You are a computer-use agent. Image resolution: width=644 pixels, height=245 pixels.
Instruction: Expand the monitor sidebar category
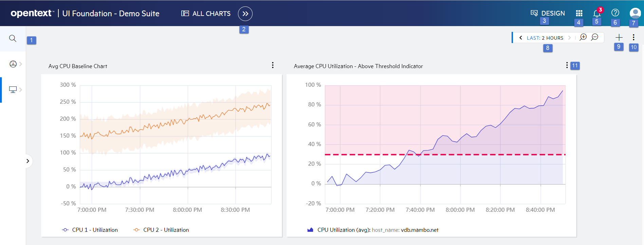coord(15,90)
